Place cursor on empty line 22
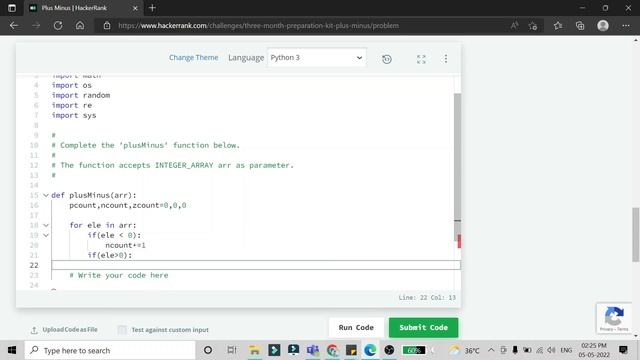 (256, 265)
